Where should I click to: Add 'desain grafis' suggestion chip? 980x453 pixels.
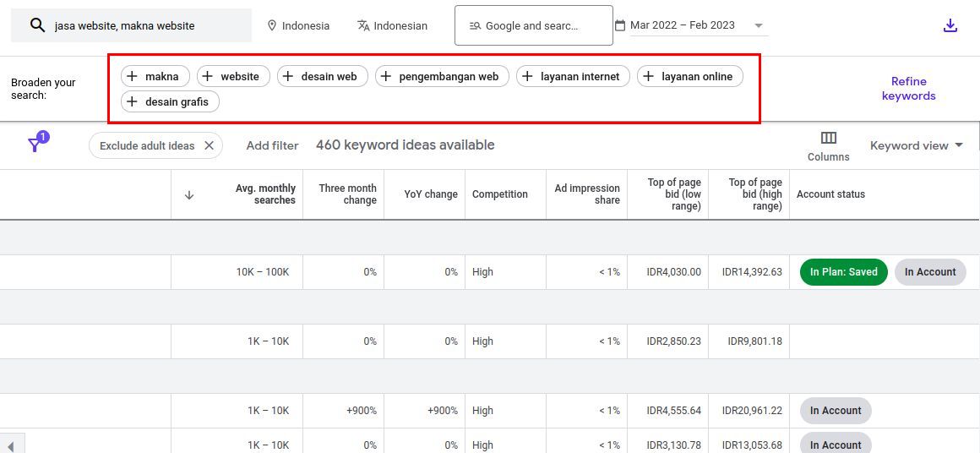(x=170, y=102)
